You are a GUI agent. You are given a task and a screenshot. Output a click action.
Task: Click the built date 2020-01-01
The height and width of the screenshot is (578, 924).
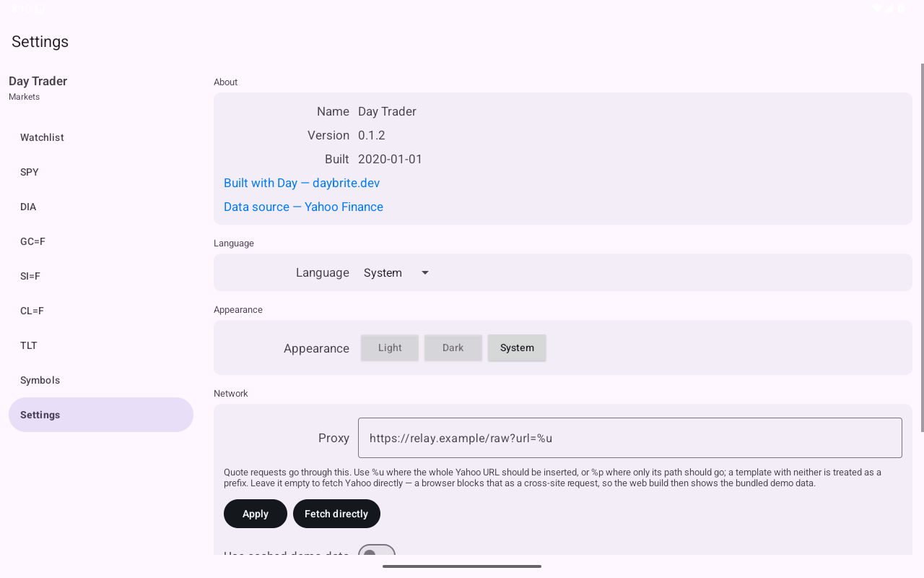coord(391,159)
